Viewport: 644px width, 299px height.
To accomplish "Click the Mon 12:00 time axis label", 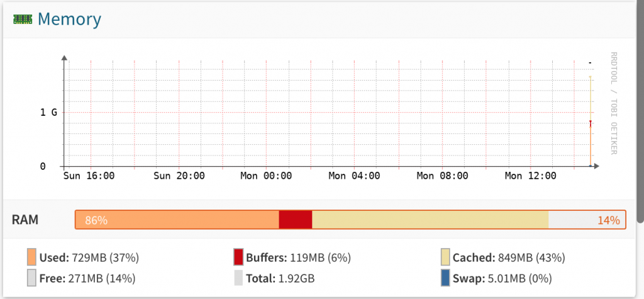I will click(x=531, y=176).
